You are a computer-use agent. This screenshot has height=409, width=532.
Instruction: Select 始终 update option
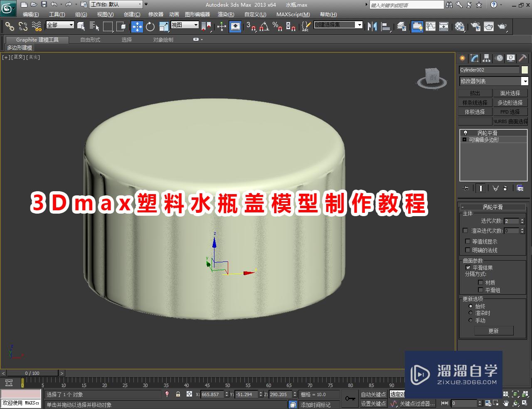coord(470,306)
